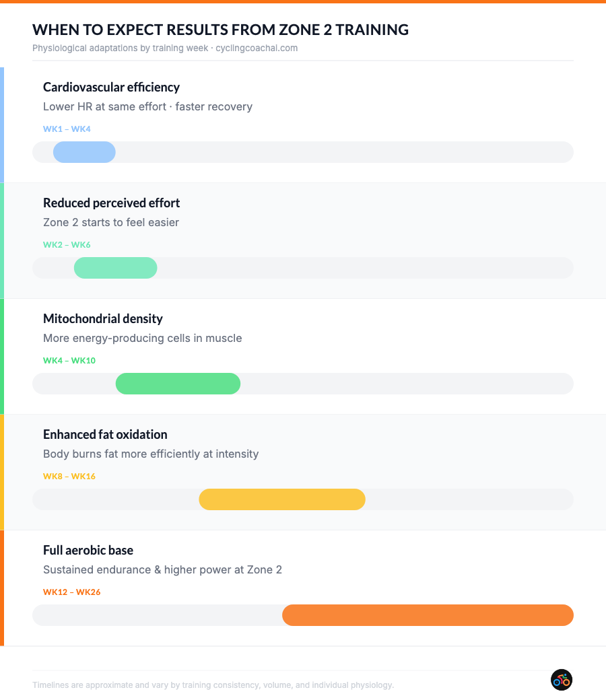The height and width of the screenshot is (700, 606).
Task: Select the Full aerobic base heading
Action: [88, 550]
